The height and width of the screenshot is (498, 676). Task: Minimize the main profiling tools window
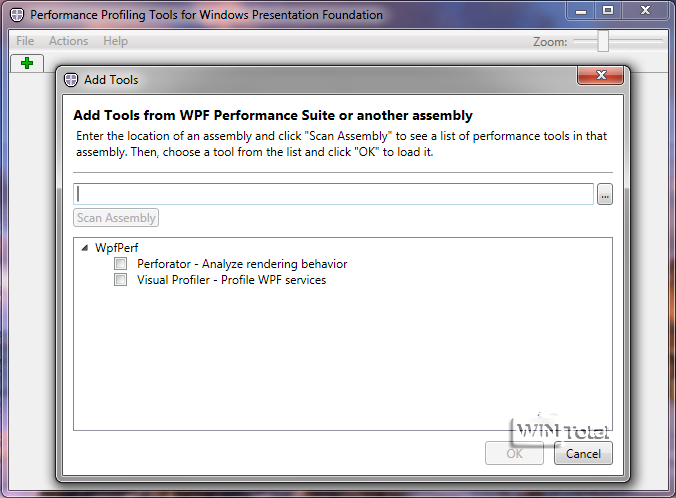pyautogui.click(x=581, y=11)
